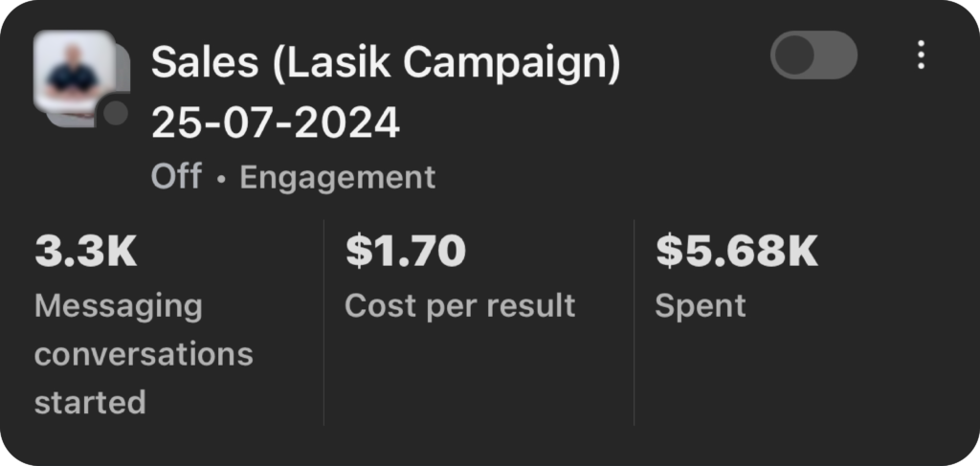The image size is (980, 466).
Task: Select the $5.68K amount value
Action: click(x=736, y=252)
